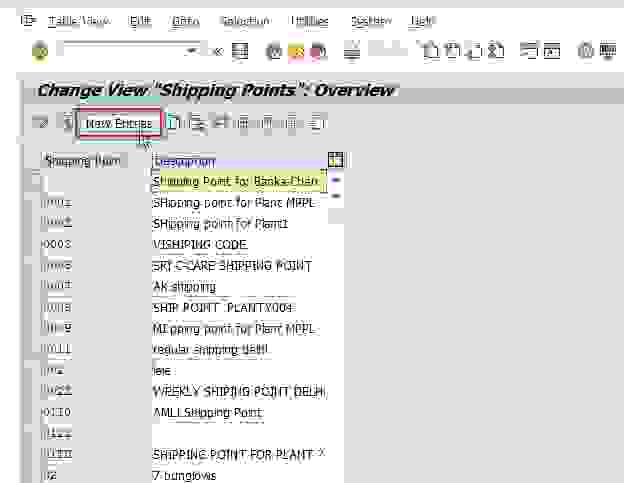
Task: Click the Description column header
Action: point(240,161)
